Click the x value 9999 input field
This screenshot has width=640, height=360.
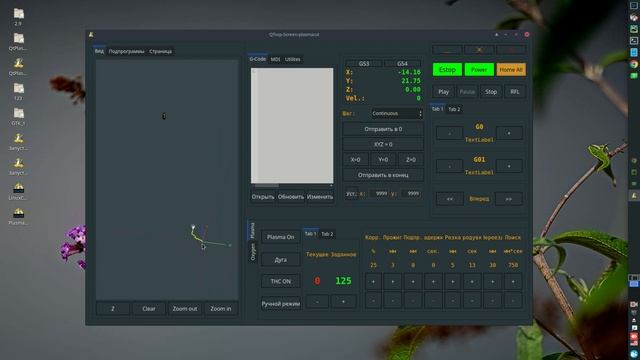coord(378,193)
